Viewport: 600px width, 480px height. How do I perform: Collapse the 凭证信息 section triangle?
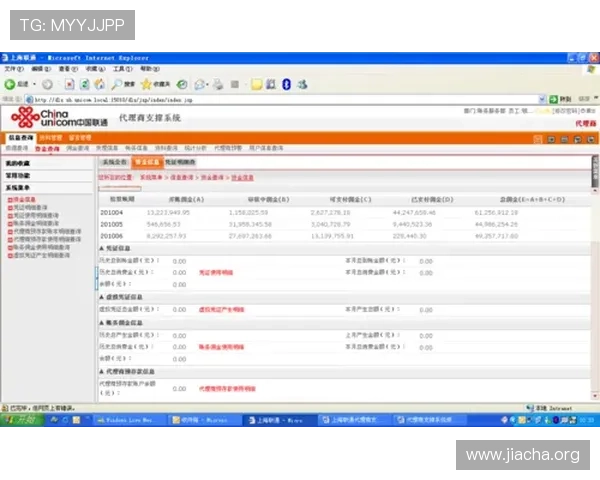click(102, 248)
